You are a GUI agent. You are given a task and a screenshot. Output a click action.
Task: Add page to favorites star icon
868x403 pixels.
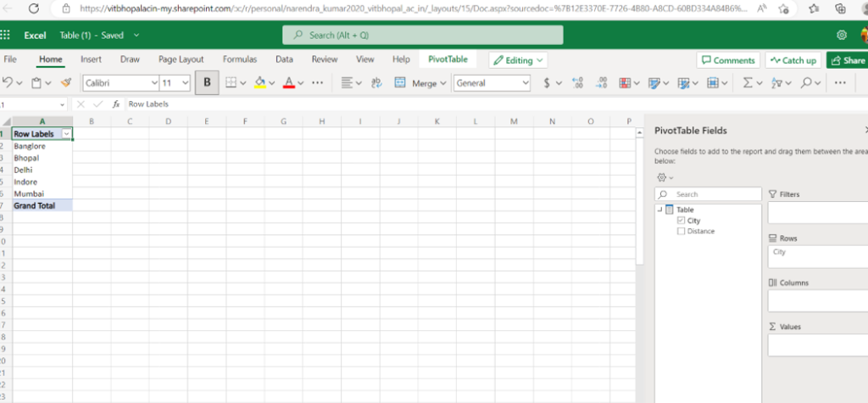(783, 8)
